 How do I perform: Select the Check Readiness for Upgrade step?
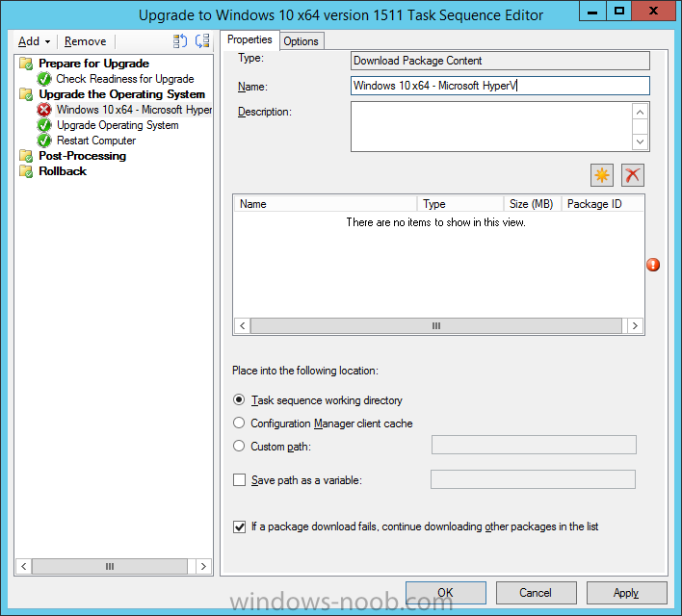[x=125, y=79]
